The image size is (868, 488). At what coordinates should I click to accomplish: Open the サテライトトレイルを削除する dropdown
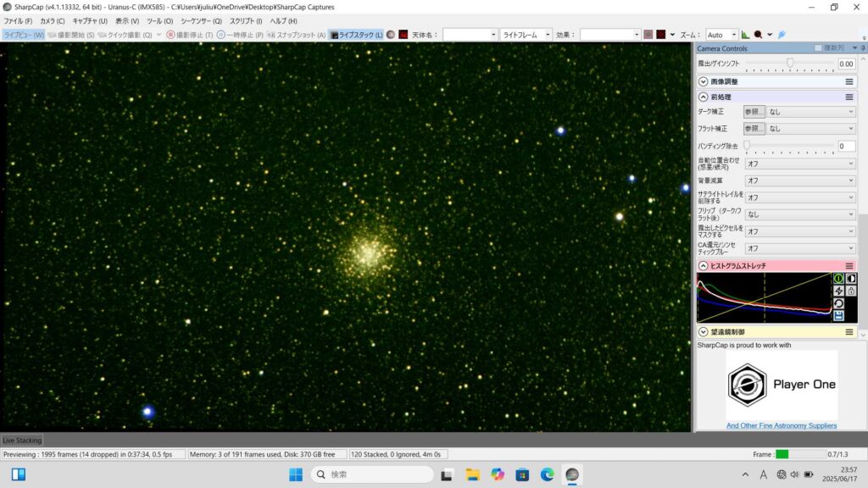point(800,197)
